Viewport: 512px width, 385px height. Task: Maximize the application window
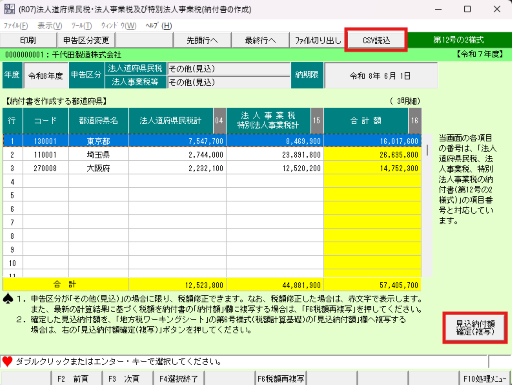click(468, 9)
